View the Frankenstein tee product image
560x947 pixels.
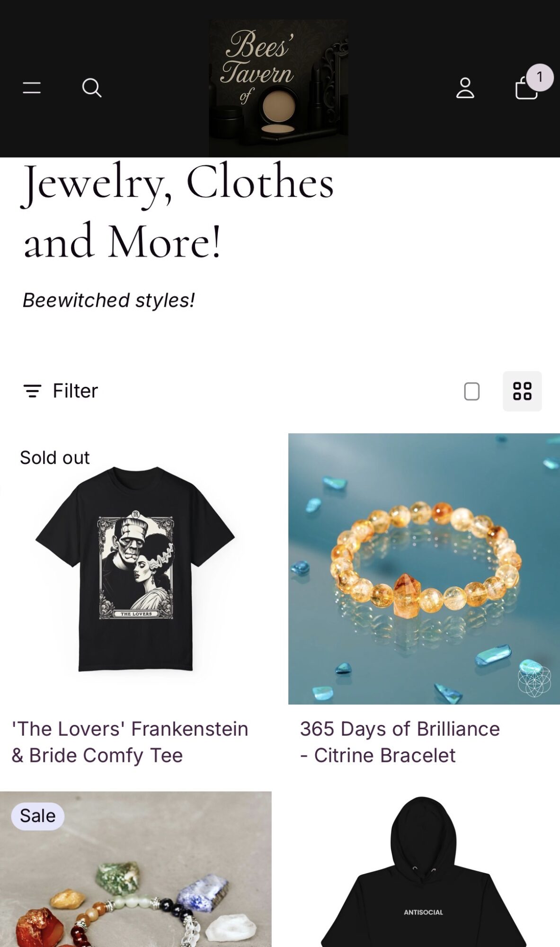click(x=135, y=568)
